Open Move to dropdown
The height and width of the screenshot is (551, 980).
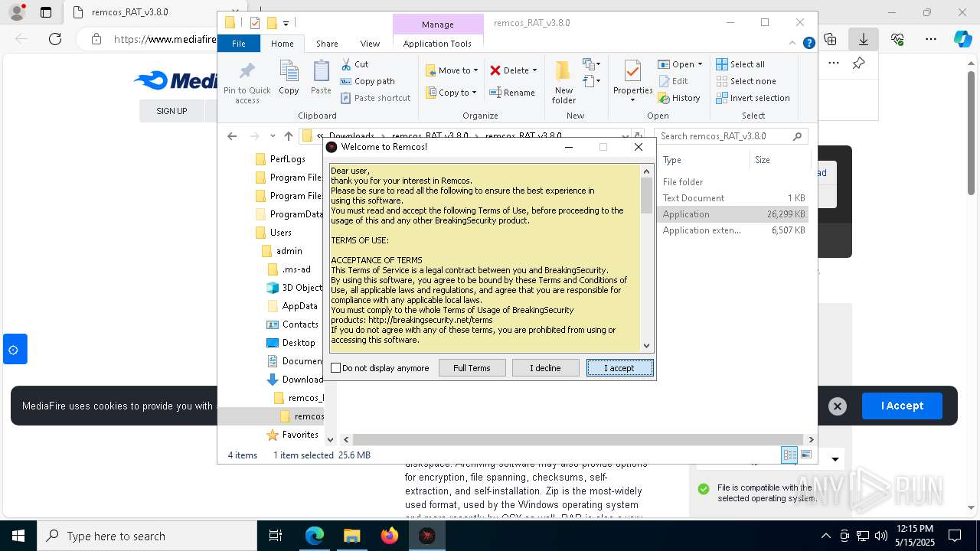pyautogui.click(x=452, y=70)
